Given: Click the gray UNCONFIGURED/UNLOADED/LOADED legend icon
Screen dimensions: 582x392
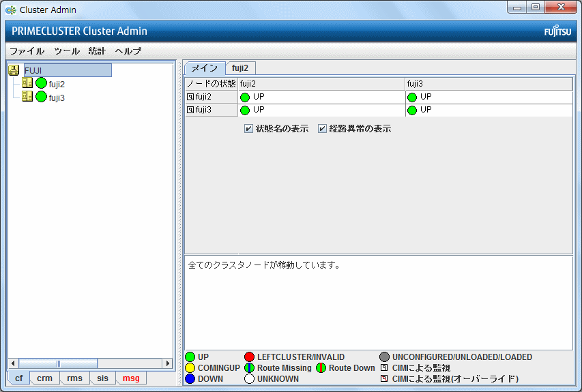Looking at the screenshot, I should click(x=385, y=357).
